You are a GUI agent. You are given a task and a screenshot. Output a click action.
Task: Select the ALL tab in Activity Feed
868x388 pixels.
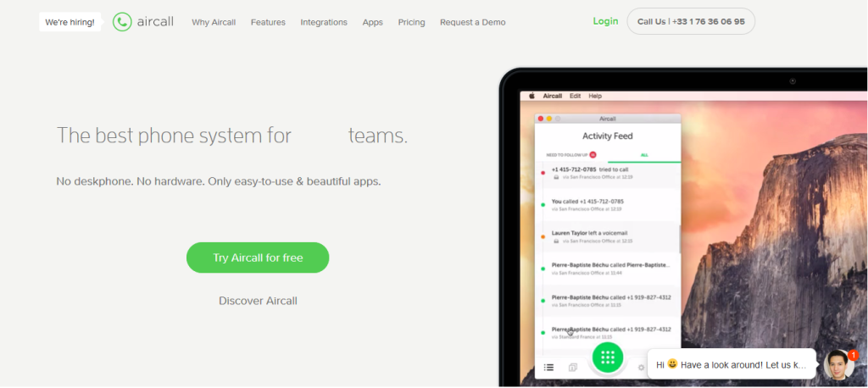pos(644,155)
